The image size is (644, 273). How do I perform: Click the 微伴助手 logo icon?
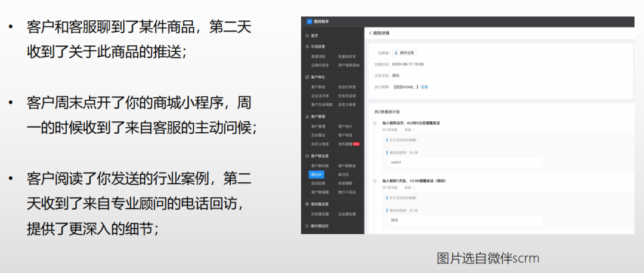(x=309, y=22)
